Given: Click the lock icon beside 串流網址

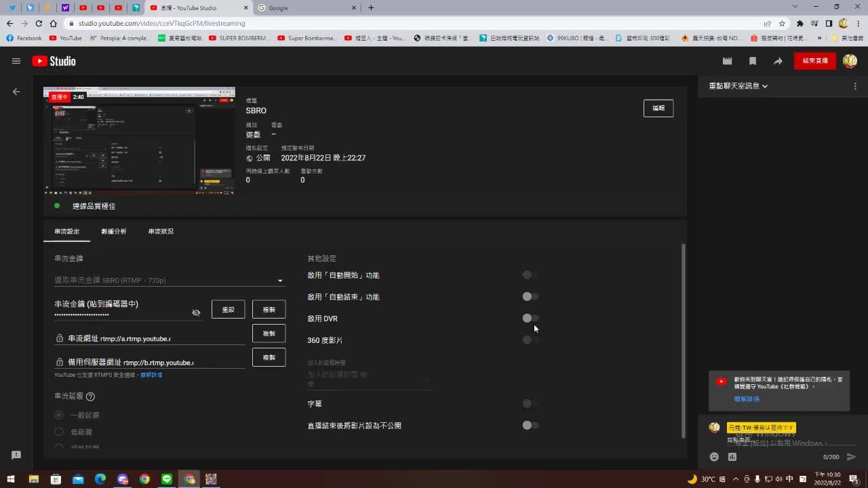Looking at the screenshot, I should 60,338.
